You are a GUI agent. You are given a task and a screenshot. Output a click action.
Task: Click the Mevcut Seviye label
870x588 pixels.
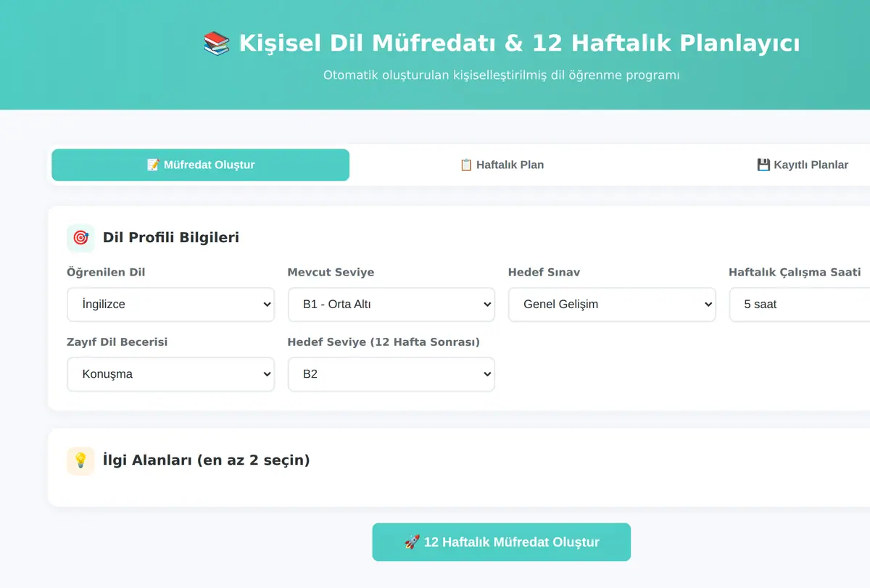pyautogui.click(x=331, y=273)
